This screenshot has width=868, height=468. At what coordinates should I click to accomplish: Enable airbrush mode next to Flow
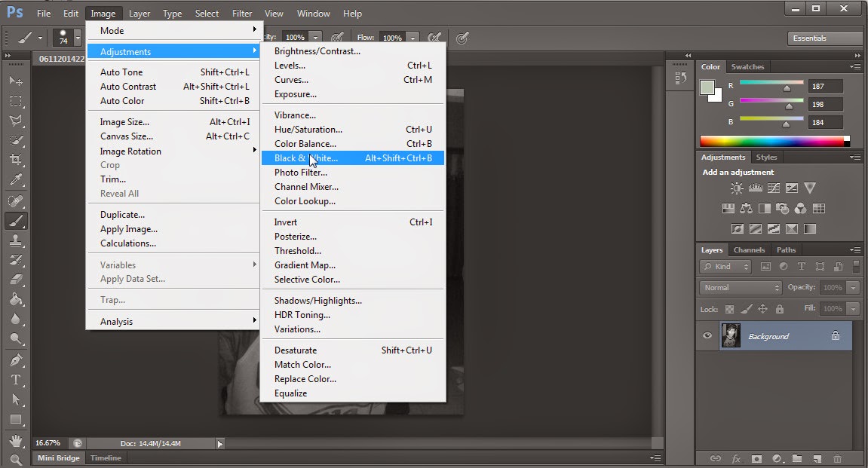[434, 38]
